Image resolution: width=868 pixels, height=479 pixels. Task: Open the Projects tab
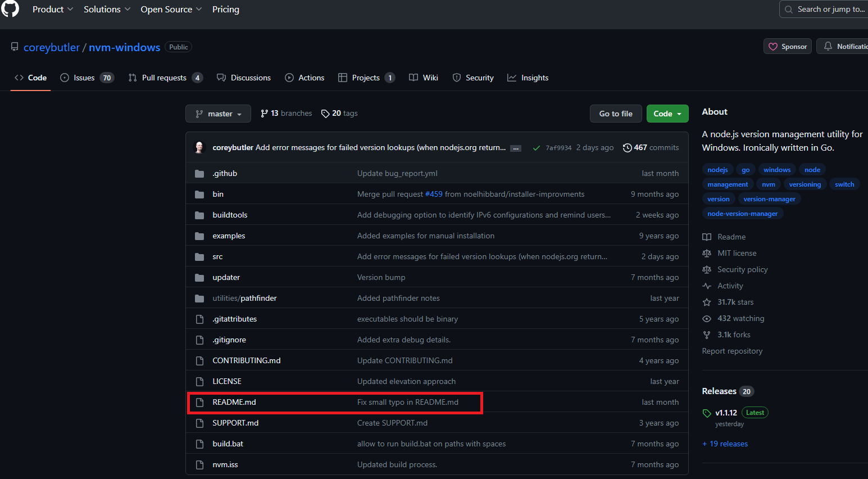tap(367, 78)
